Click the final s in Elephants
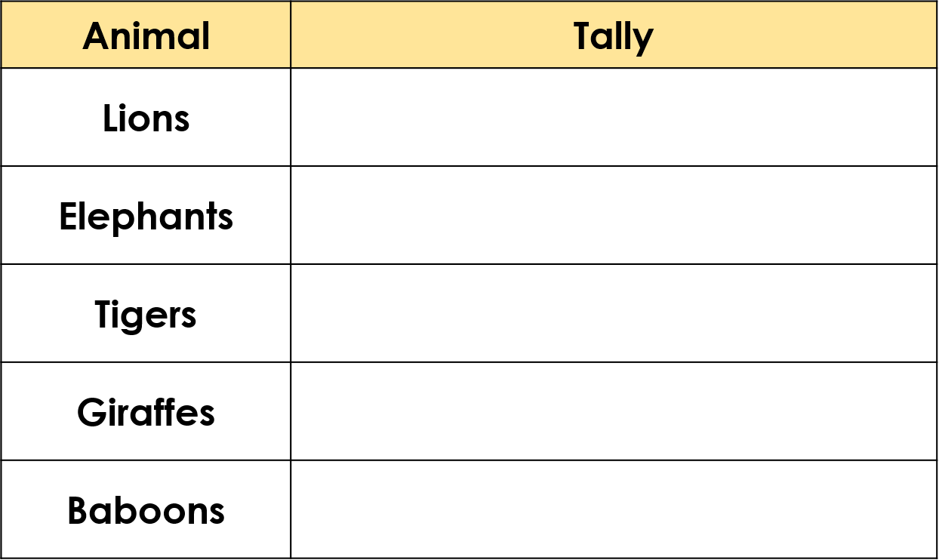The height and width of the screenshot is (560, 939). [225, 220]
